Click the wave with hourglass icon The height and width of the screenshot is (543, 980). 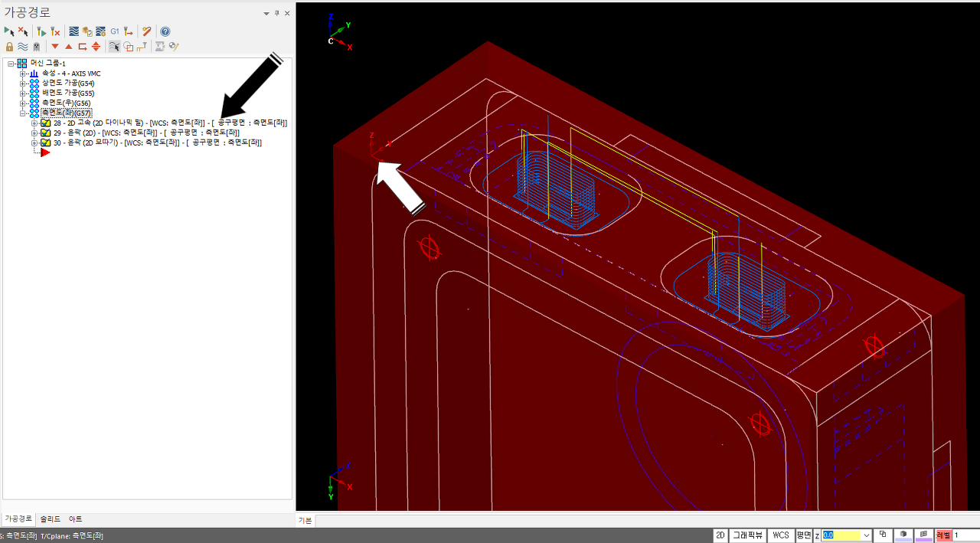(x=160, y=47)
